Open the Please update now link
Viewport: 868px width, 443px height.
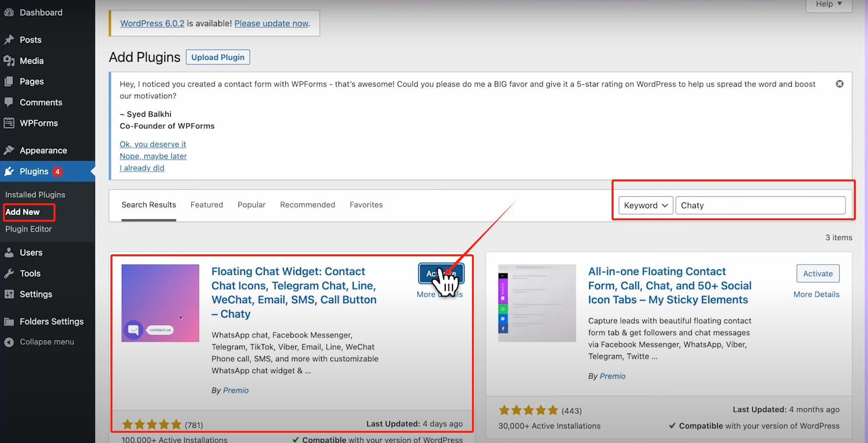point(271,23)
